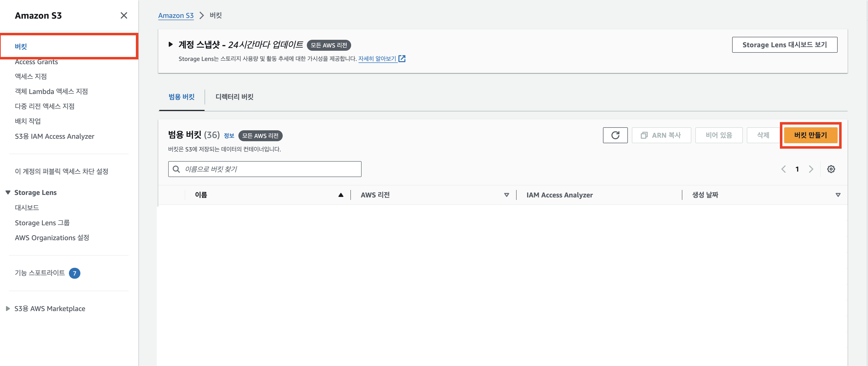Open table preferences gear icon
The width and height of the screenshot is (868, 366).
tap(831, 169)
